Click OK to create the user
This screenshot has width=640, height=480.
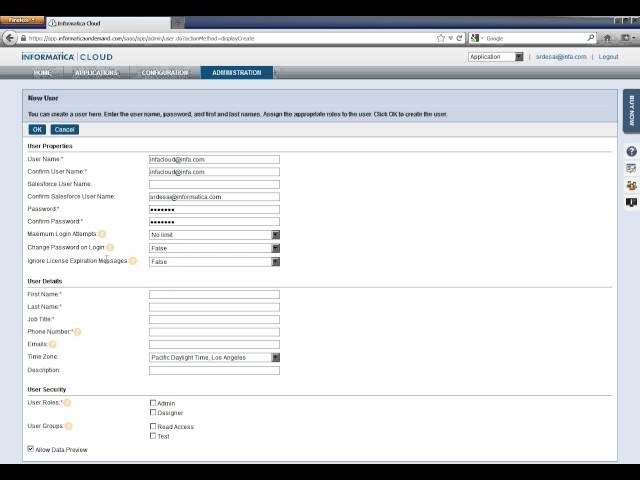pyautogui.click(x=37, y=129)
